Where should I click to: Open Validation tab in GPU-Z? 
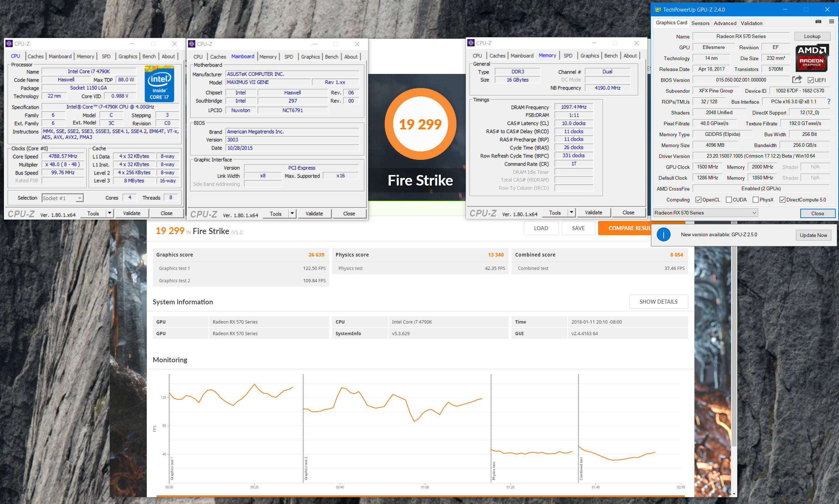[751, 23]
